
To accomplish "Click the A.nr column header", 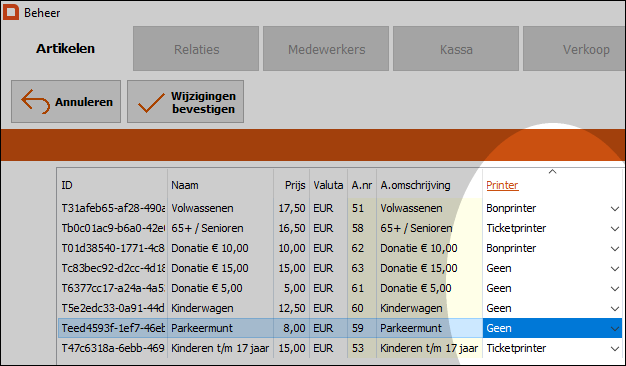I will click(362, 185).
